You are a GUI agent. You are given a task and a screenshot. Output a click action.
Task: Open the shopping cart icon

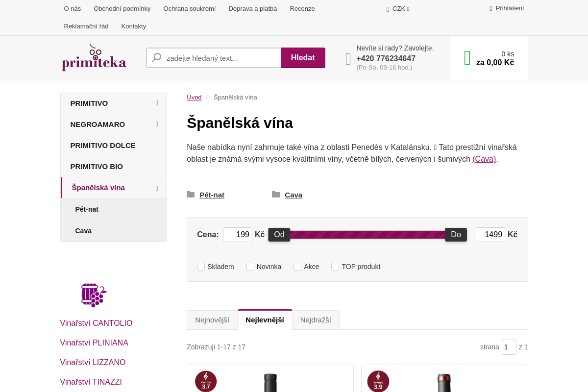click(467, 58)
